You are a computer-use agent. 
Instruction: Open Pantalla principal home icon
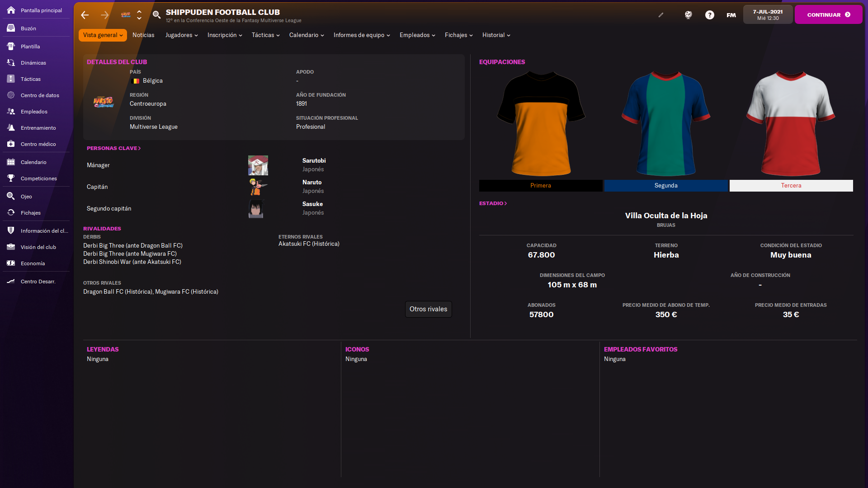pos(11,10)
